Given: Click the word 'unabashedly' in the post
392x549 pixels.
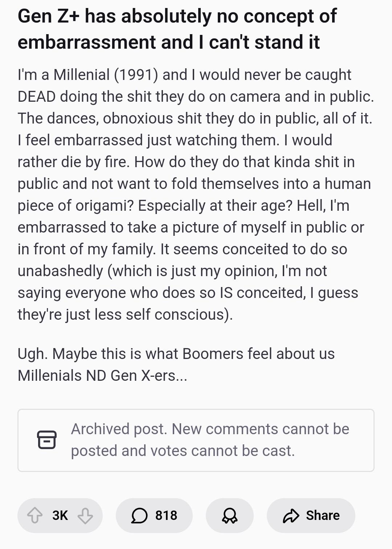Looking at the screenshot, I should [x=60, y=271].
